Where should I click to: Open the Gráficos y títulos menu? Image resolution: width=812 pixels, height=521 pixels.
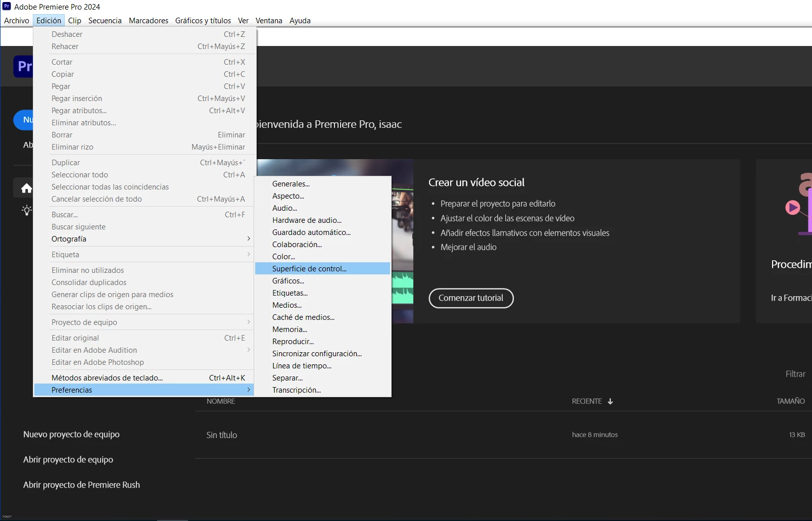point(203,21)
